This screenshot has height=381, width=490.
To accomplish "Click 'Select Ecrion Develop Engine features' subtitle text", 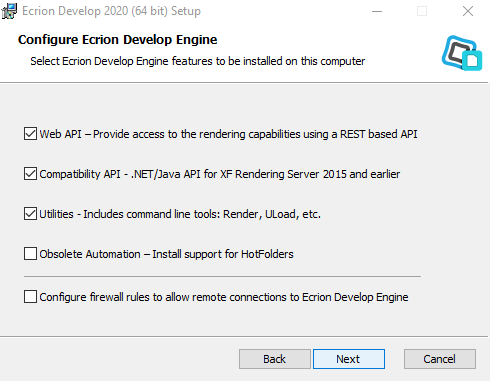I will (x=198, y=61).
